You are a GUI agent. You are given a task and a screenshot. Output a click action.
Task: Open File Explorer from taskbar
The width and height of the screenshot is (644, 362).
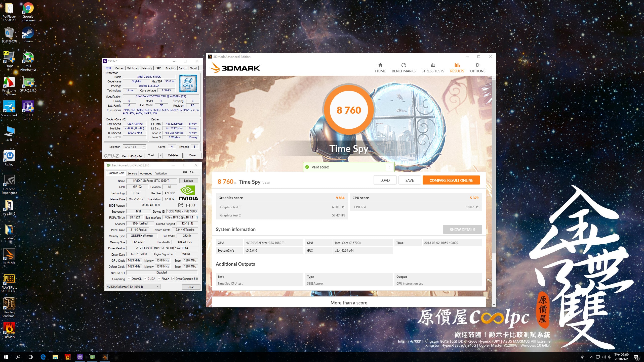coord(55,357)
